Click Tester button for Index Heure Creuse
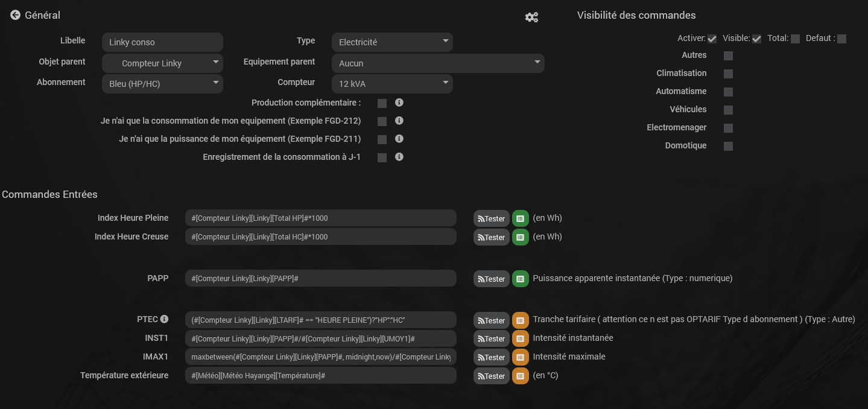The image size is (868, 409). 492,237
